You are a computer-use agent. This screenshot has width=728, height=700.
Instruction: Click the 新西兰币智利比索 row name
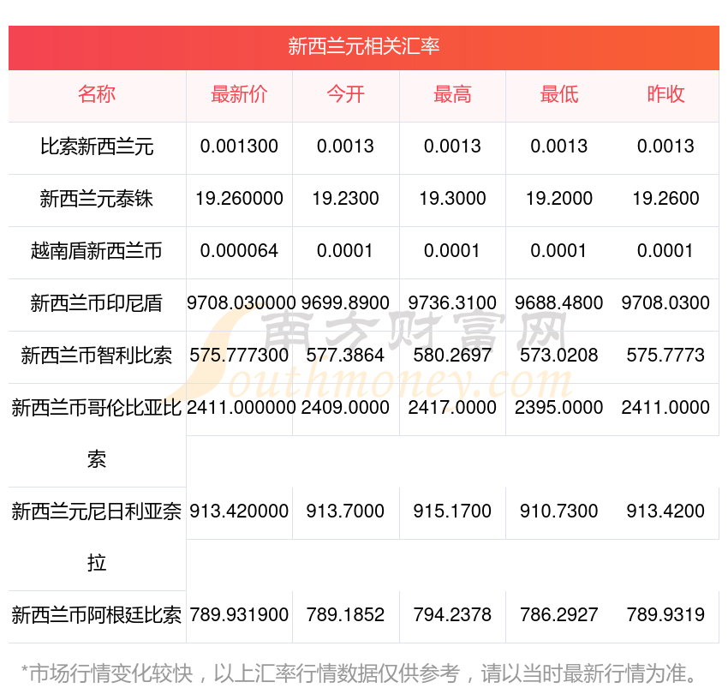[97, 356]
